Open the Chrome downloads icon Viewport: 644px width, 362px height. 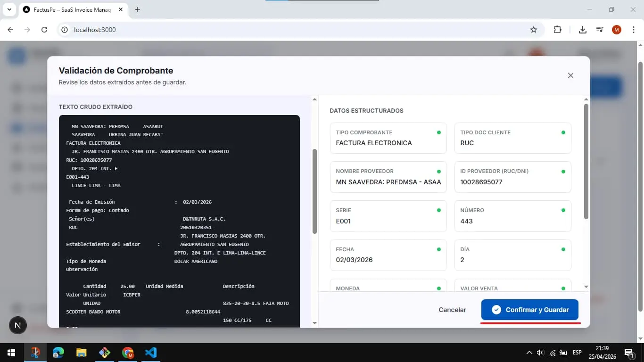pos(583,30)
